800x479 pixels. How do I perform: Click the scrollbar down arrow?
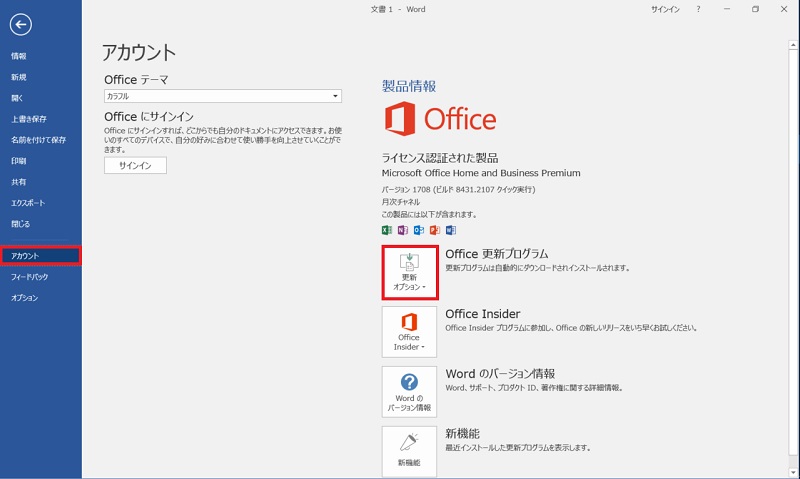click(x=793, y=472)
